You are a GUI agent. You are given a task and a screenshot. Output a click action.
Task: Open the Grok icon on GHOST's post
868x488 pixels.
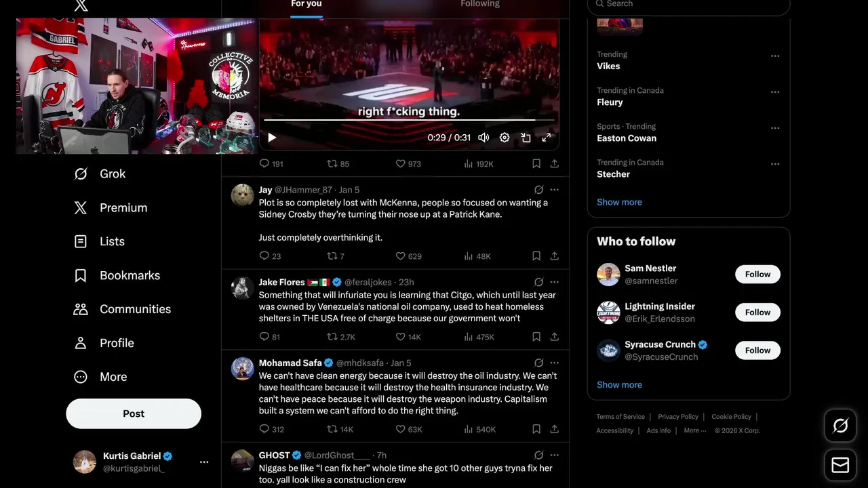[x=538, y=455]
